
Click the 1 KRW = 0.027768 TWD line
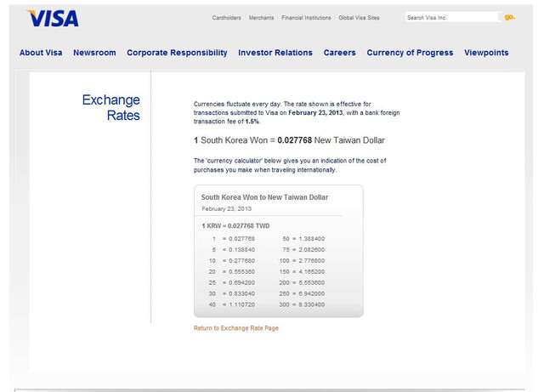tap(235, 225)
